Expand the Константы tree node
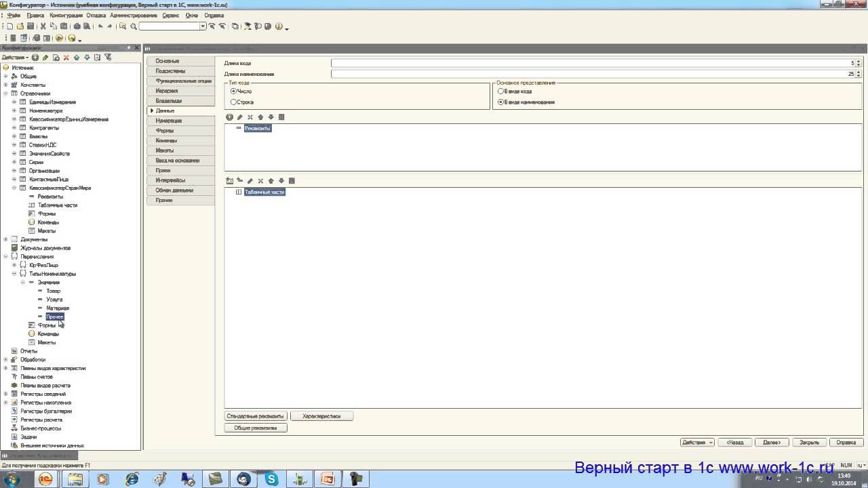 [x=5, y=85]
